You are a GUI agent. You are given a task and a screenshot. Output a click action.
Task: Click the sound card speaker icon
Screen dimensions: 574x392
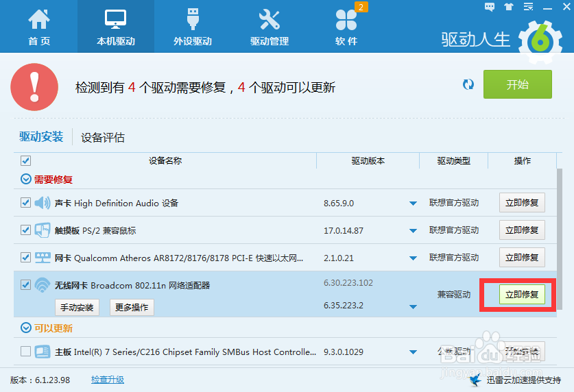click(43, 203)
